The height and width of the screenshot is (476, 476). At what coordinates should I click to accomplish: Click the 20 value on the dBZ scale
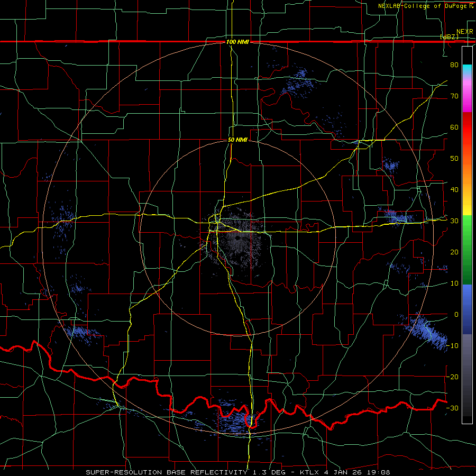pos(454,252)
